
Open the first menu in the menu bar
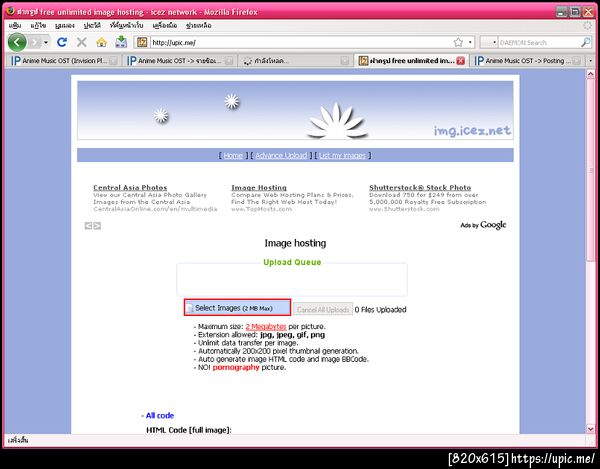15,26
